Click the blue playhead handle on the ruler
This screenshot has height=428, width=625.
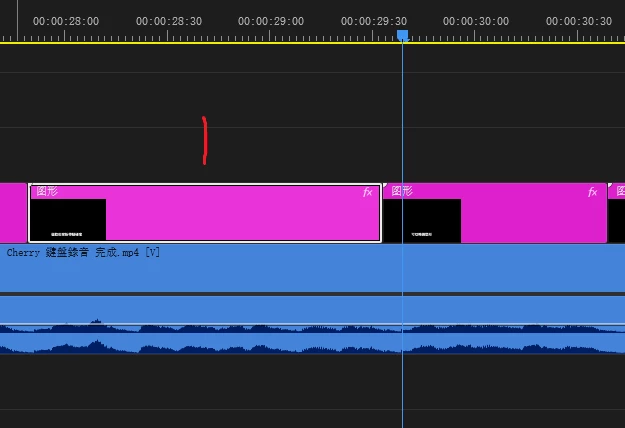[403, 36]
